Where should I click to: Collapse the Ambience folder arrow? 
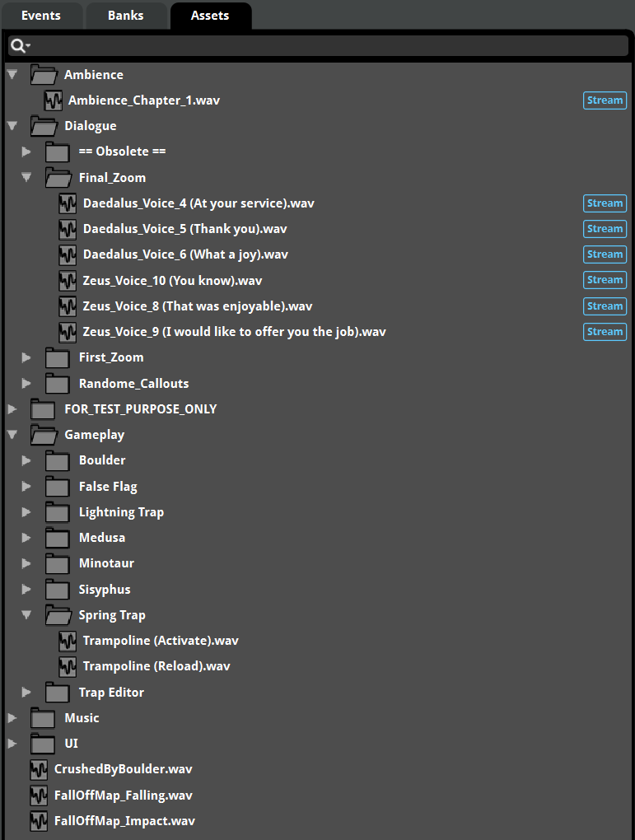(12, 74)
